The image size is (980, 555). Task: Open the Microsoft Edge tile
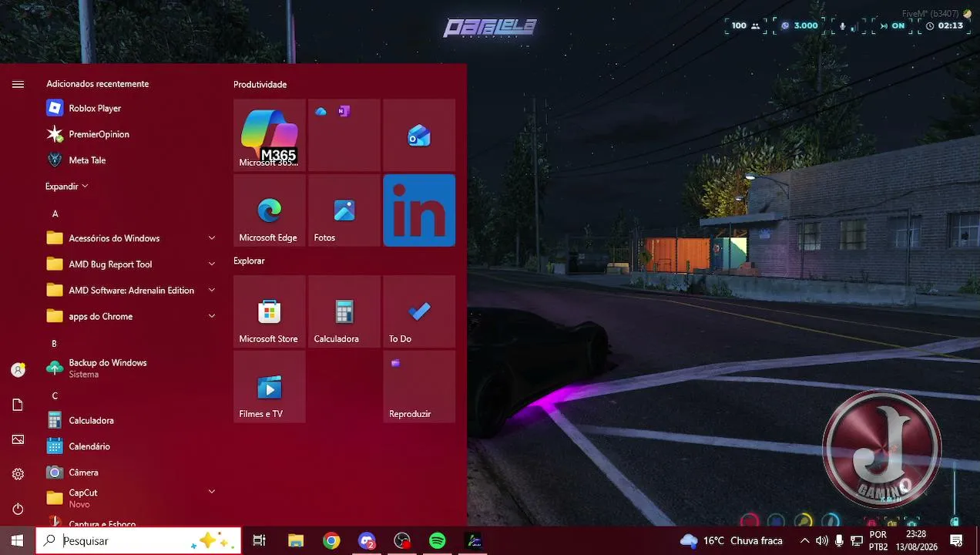coord(270,210)
